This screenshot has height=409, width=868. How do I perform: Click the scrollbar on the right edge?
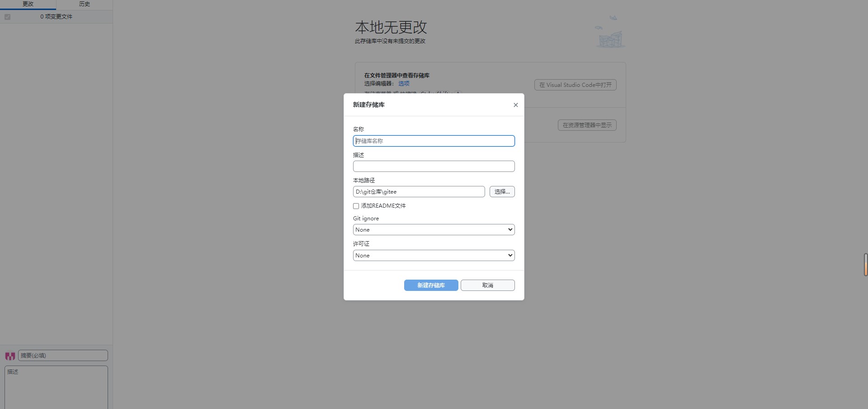point(865,265)
